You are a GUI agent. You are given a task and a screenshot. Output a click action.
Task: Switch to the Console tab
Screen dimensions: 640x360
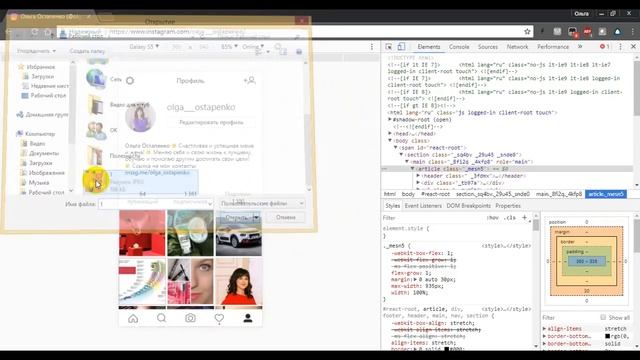point(459,47)
